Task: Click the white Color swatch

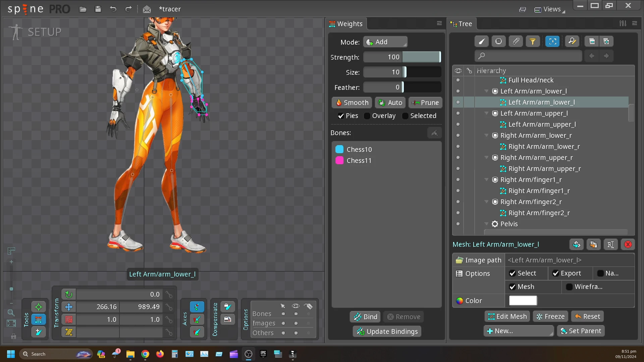Action: [x=523, y=301]
